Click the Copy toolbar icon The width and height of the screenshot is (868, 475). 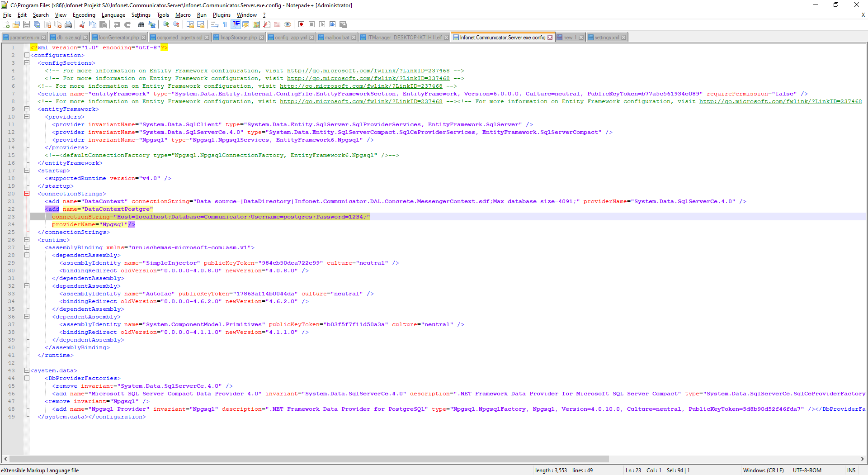[x=93, y=24]
